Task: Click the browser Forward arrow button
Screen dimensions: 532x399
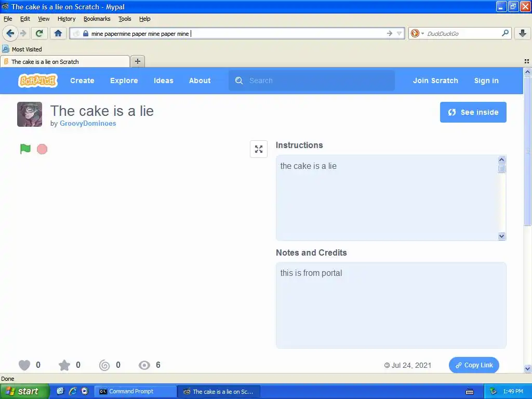Action: [23, 33]
